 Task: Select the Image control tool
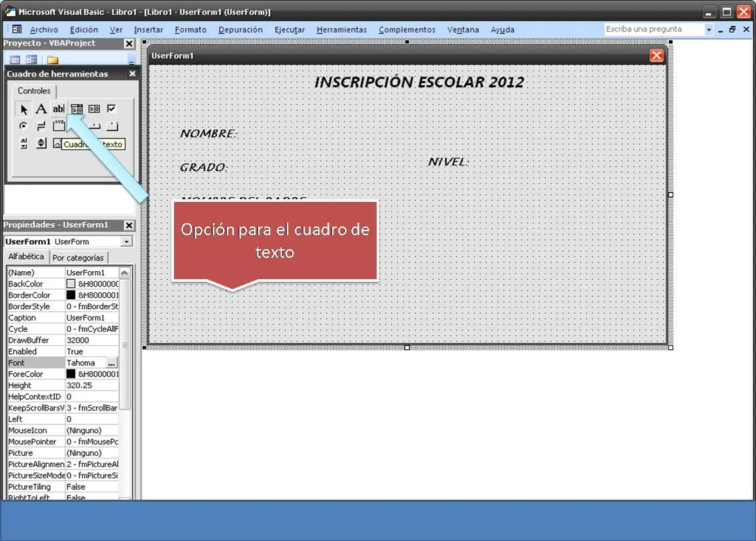[x=57, y=143]
